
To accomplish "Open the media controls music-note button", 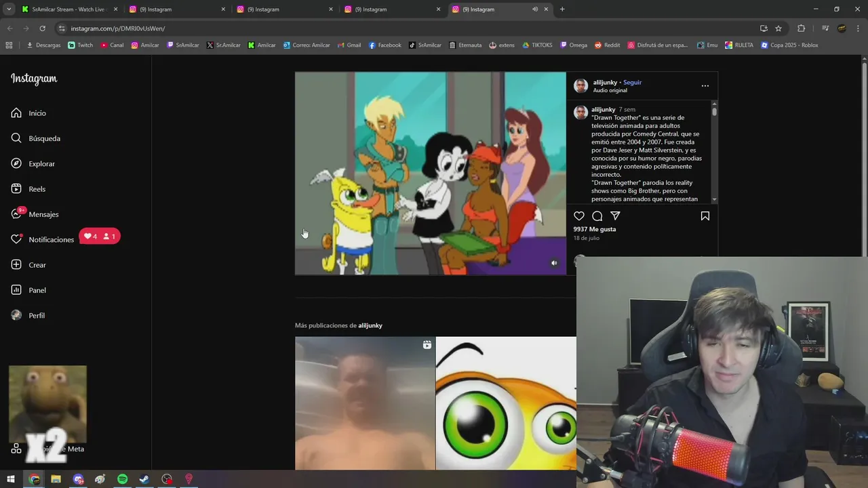I will pos(825,28).
